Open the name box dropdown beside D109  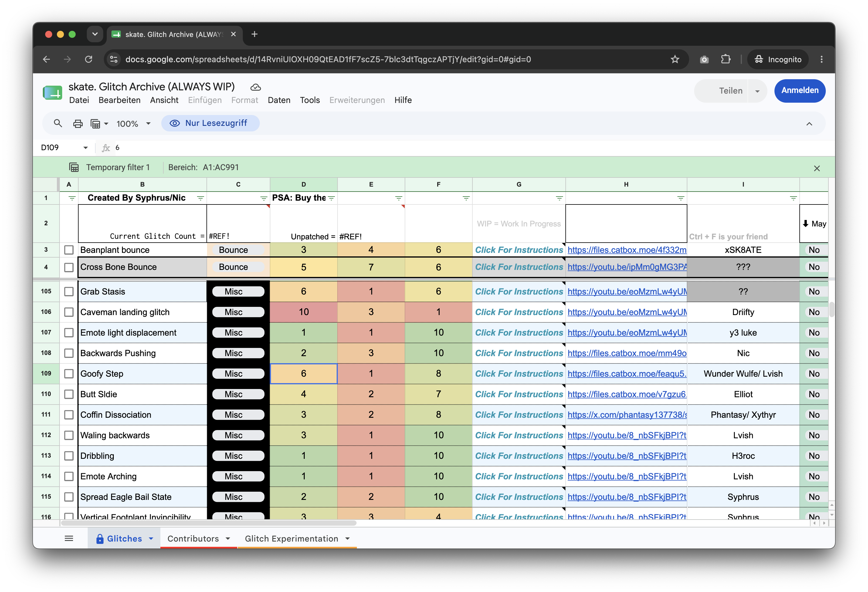pos(86,148)
